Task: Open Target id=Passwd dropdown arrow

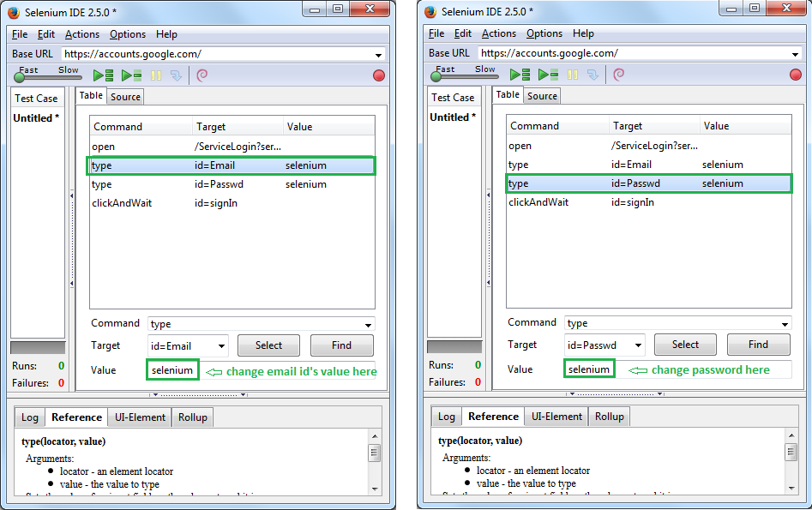Action: pyautogui.click(x=639, y=345)
